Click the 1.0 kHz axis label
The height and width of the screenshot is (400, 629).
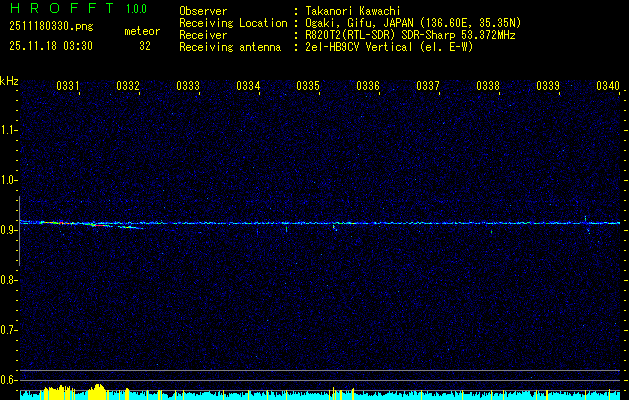coord(9,180)
